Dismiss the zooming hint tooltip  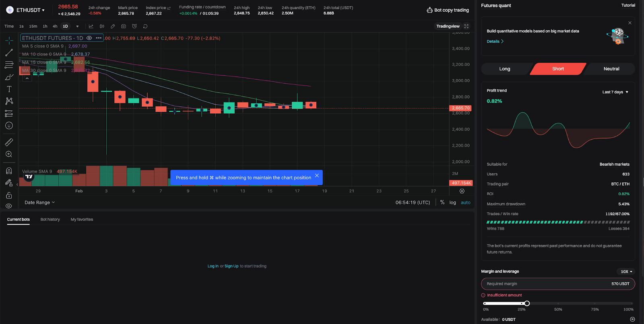(317, 175)
